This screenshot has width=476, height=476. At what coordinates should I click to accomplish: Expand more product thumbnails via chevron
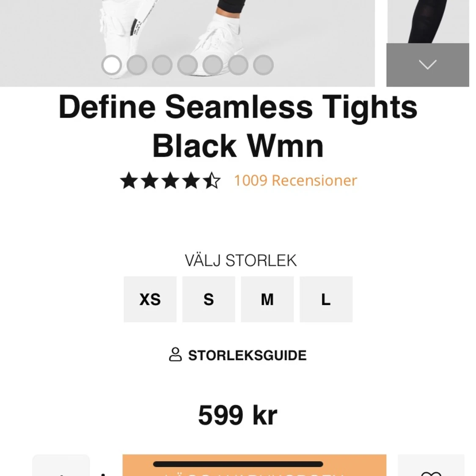point(428,65)
